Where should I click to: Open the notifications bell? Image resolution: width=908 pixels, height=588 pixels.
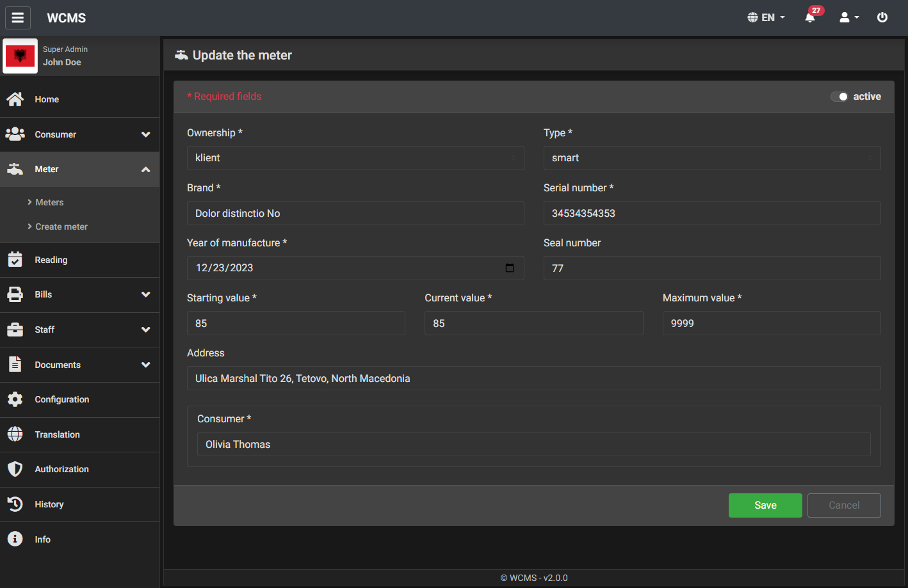810,18
